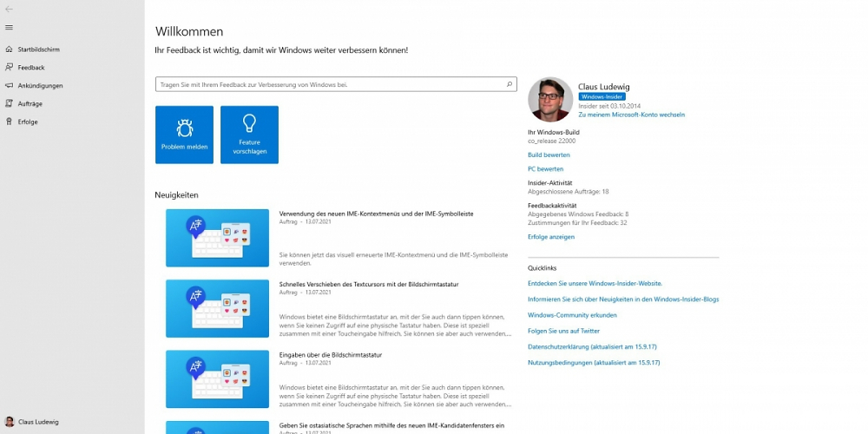This screenshot has height=434, width=868.
Task: Click the Quicklinks heading
Action: [542, 268]
